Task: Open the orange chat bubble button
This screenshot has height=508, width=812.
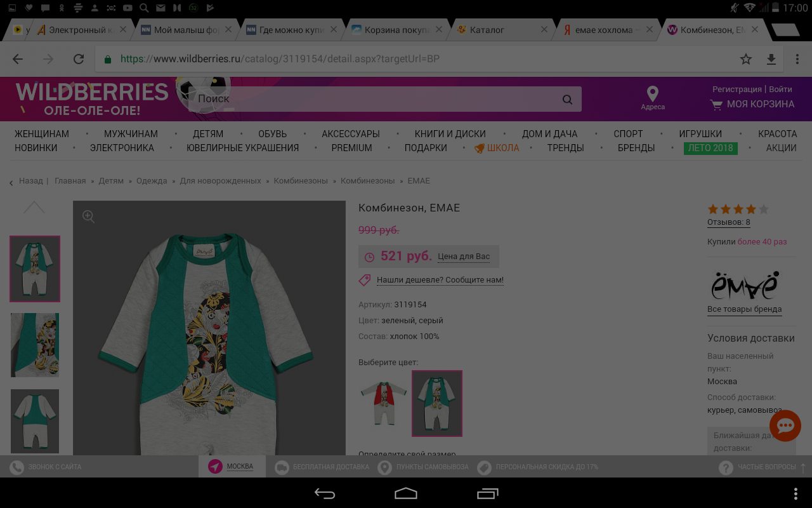Action: point(785,425)
